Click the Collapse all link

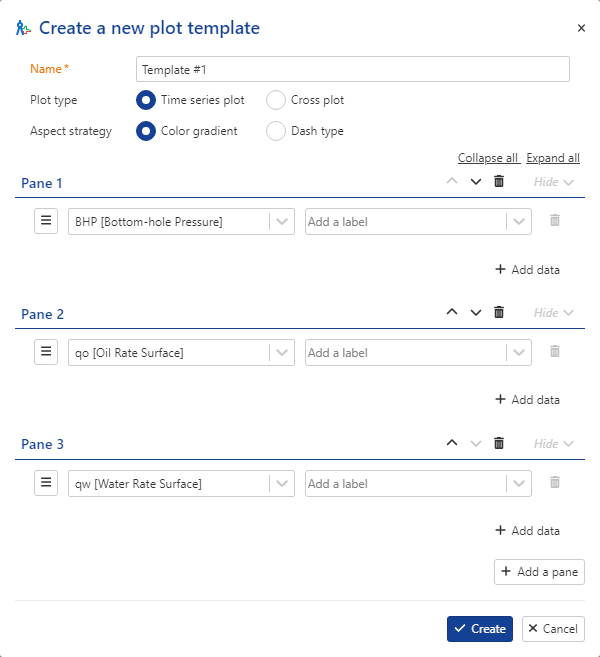point(488,158)
